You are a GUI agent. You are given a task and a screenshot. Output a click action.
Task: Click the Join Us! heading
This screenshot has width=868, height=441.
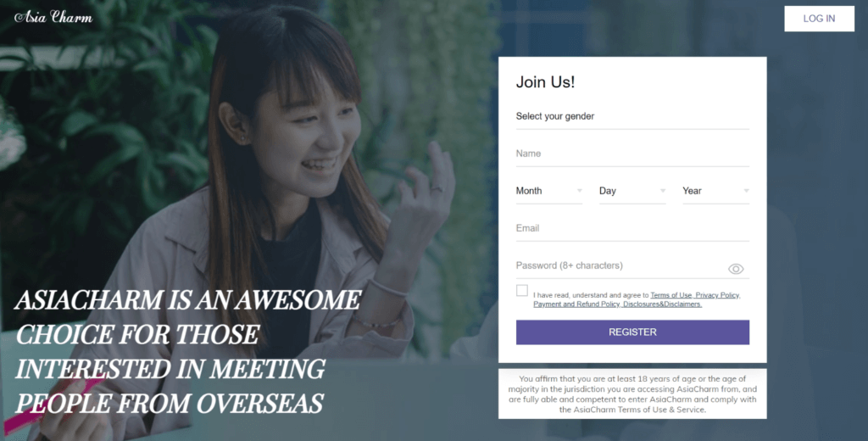click(x=545, y=82)
